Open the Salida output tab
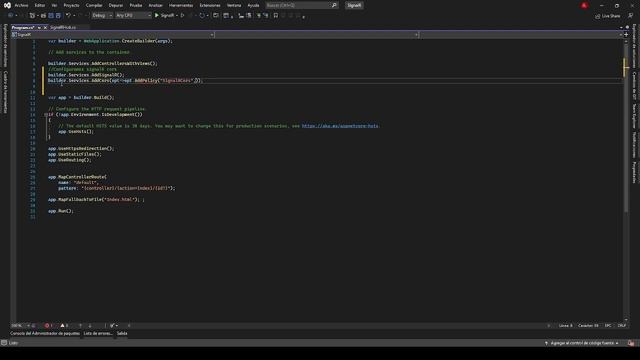 tap(122, 333)
